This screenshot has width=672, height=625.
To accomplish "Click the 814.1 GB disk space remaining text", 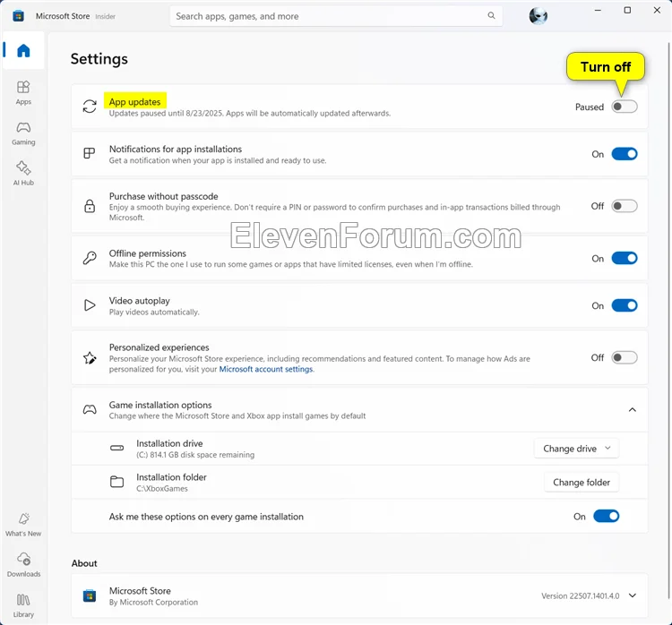I will [x=195, y=455].
